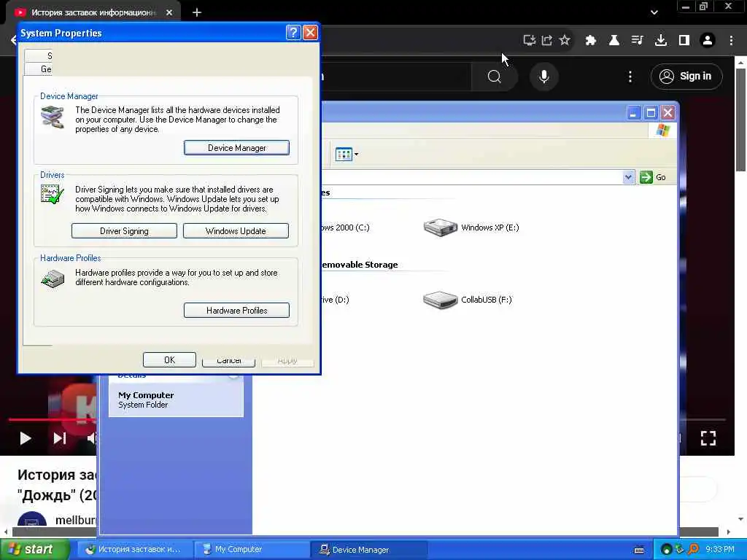747x560 pixels.
Task: Switch to My Computer taskbar item
Action: 252,550
